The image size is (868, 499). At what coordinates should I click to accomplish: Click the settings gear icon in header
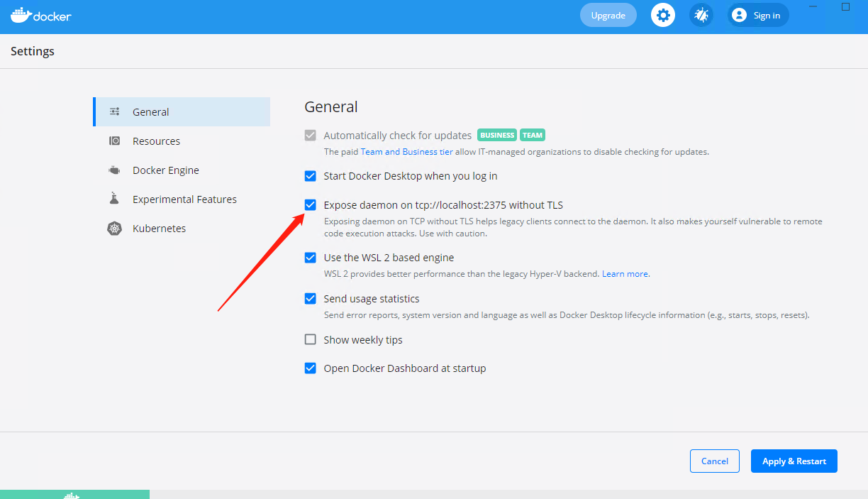[x=663, y=15]
